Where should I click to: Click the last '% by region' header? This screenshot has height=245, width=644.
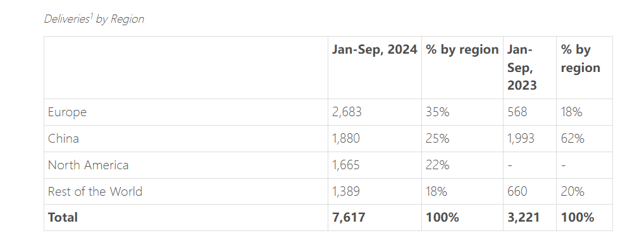pyautogui.click(x=580, y=59)
